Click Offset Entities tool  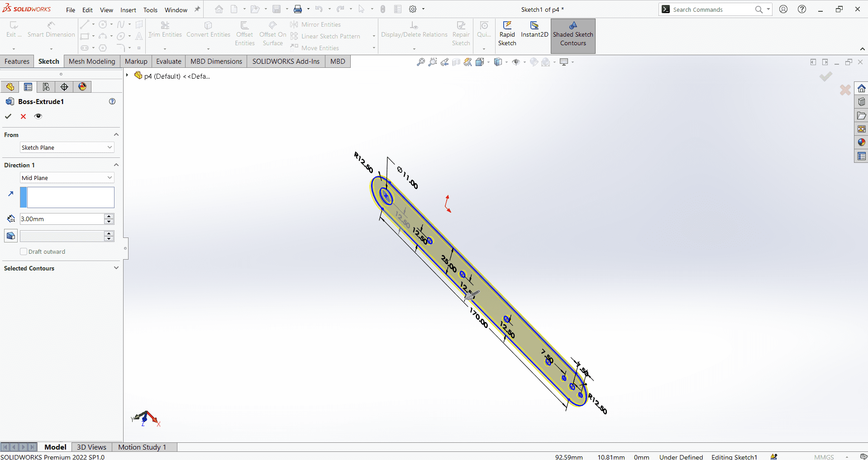click(x=245, y=34)
